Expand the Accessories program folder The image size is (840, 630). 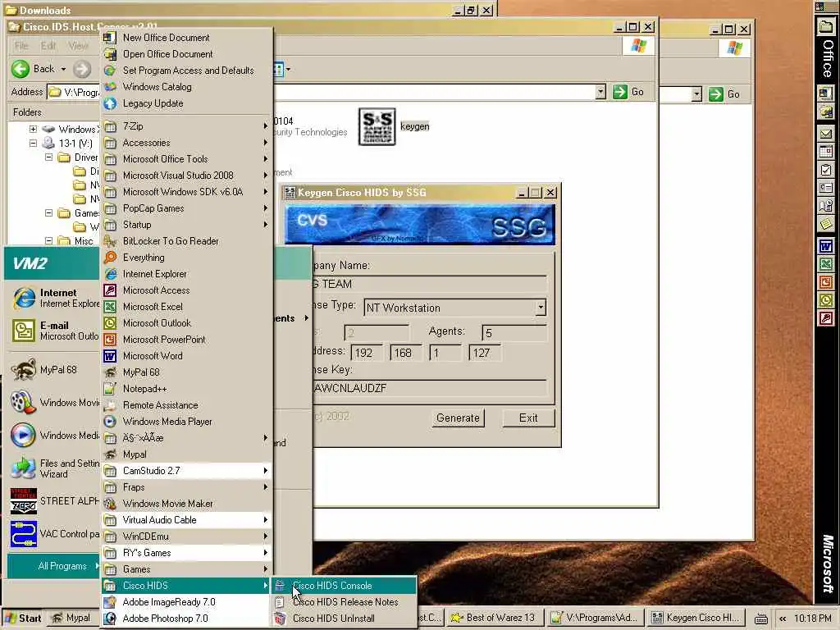coord(186,143)
